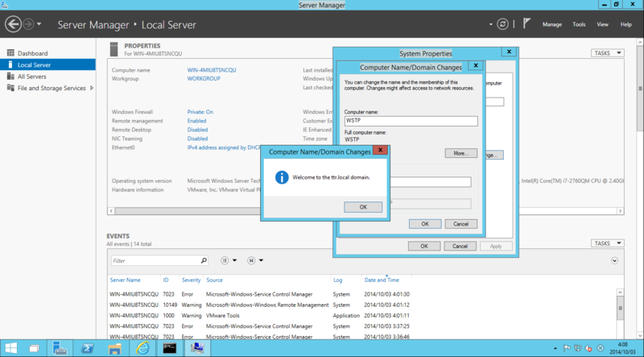Click the volume icon in system tray
644x357 pixels.
click(x=588, y=348)
